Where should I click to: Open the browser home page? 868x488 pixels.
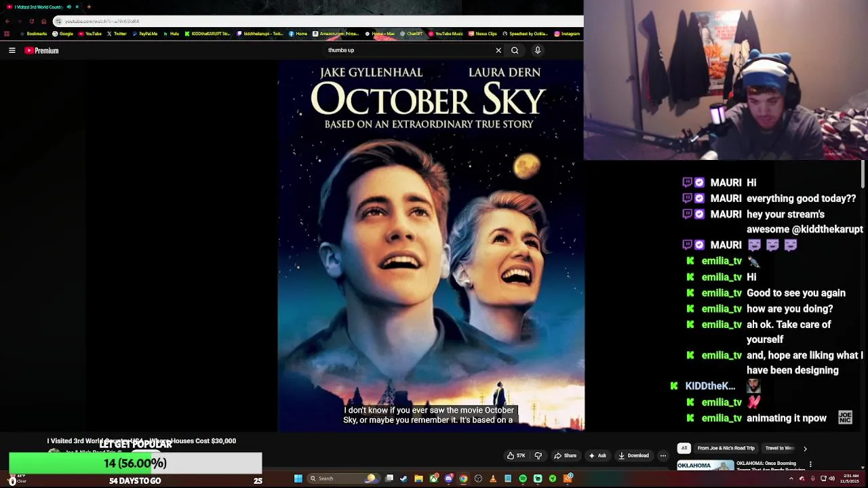click(x=44, y=21)
